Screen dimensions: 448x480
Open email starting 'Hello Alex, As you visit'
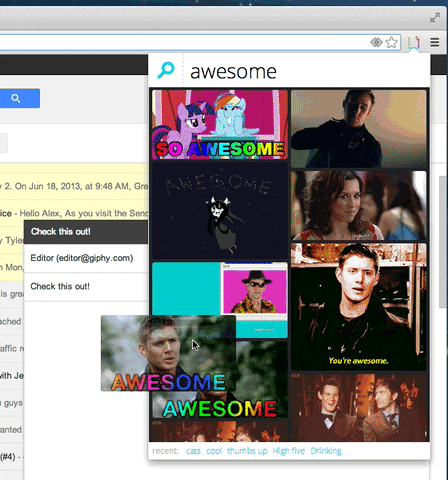coord(74,213)
